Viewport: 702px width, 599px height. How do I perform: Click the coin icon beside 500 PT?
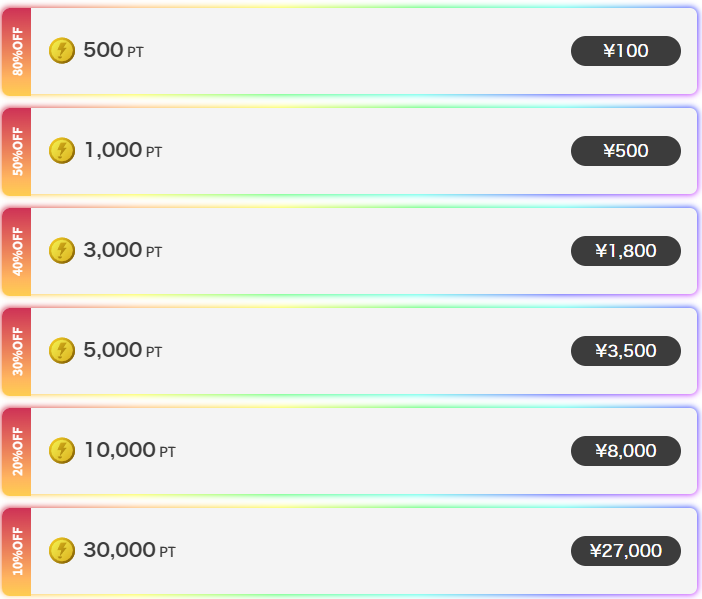click(62, 50)
